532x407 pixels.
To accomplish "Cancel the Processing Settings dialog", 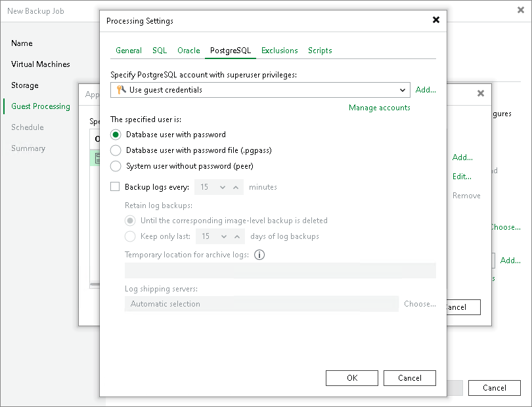I will [410, 378].
